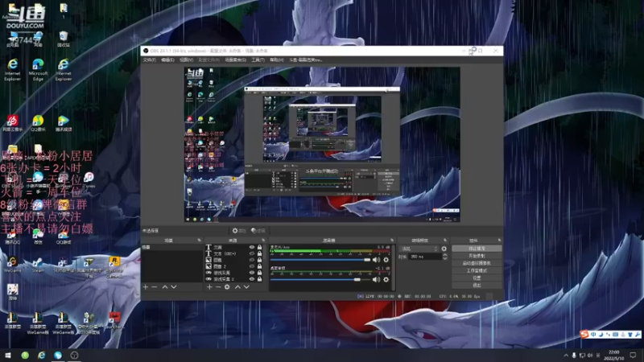Mute the 桌面音频 speaker icon

(x=376, y=279)
